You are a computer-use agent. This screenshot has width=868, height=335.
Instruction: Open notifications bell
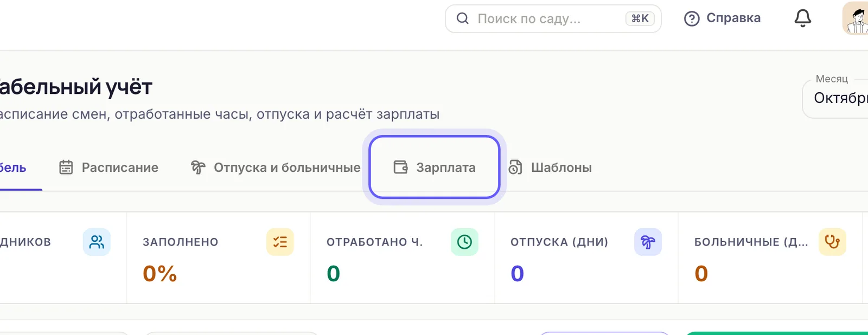(x=803, y=18)
